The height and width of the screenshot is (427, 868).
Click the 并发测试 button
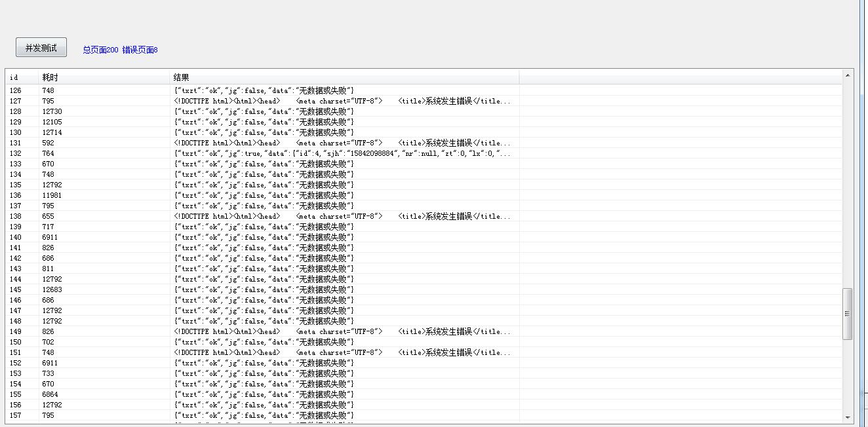tap(41, 48)
